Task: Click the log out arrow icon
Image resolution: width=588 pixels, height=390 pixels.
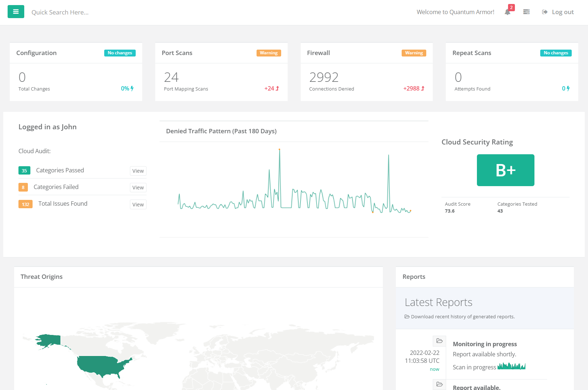Action: click(545, 12)
